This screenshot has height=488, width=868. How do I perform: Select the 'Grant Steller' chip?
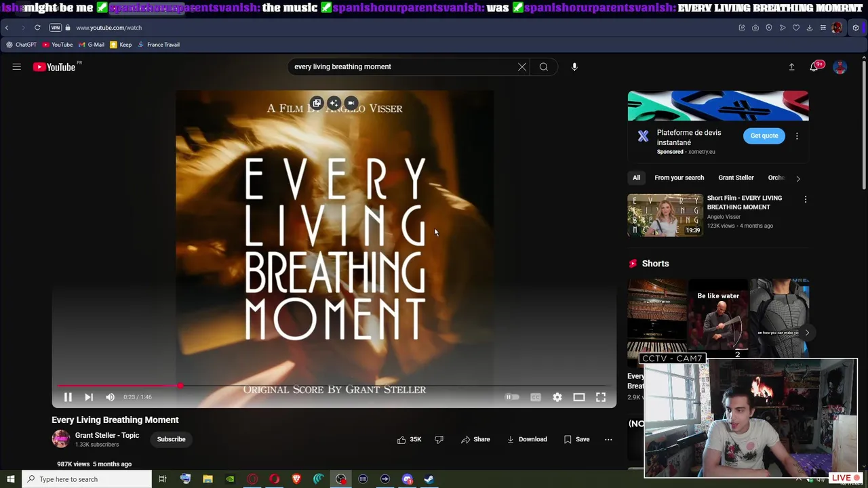(736, 178)
